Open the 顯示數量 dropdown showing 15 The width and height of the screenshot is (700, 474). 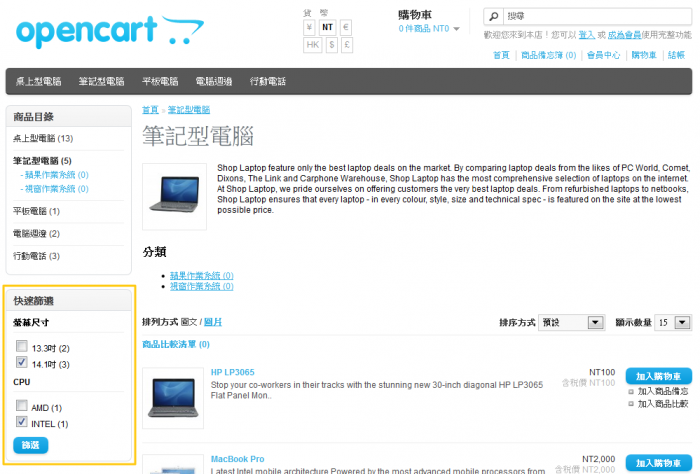(673, 323)
